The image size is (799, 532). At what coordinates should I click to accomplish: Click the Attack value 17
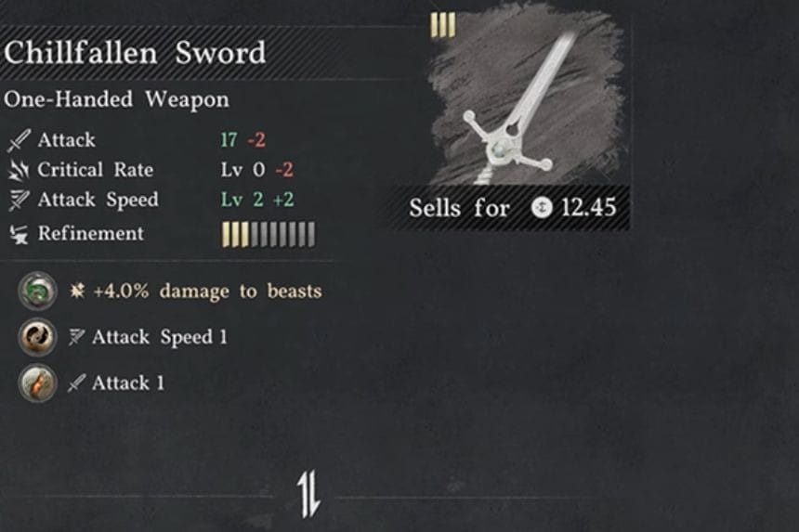(229, 140)
